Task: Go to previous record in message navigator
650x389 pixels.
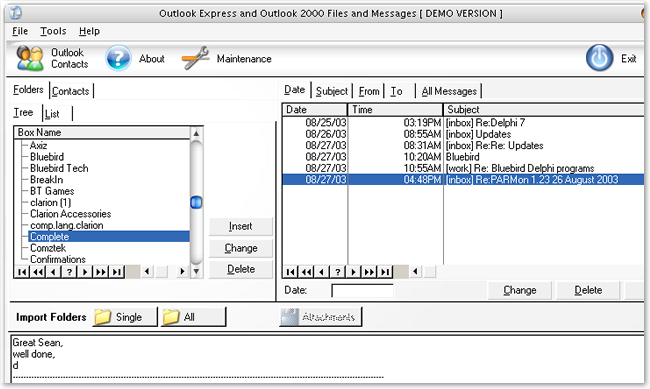Action: point(322,272)
